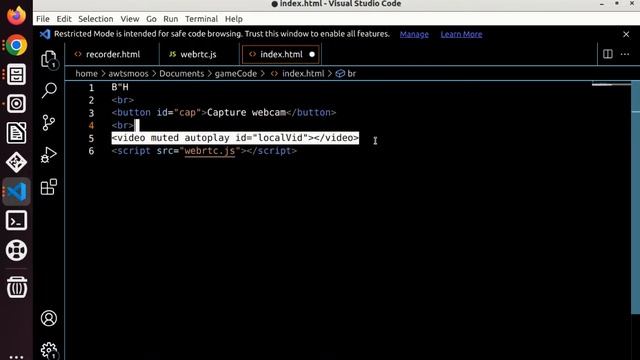
Task: Click the editor vertical scrollbar
Action: 636,198
